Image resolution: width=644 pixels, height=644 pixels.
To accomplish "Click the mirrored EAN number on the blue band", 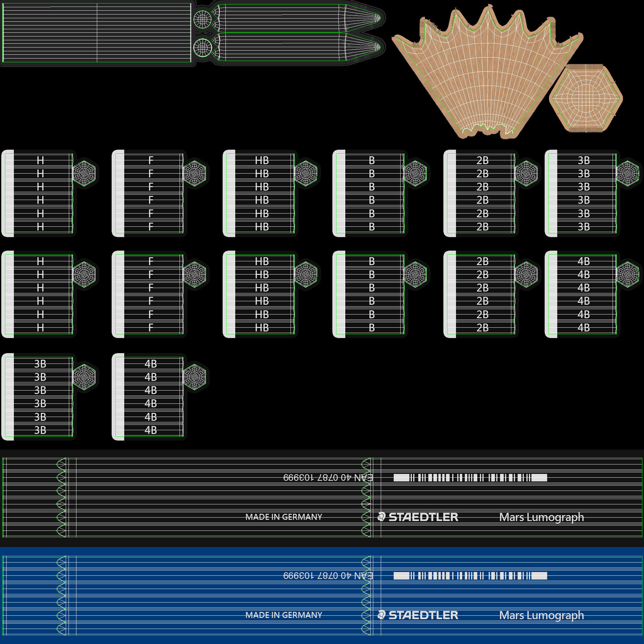I will coord(327,576).
